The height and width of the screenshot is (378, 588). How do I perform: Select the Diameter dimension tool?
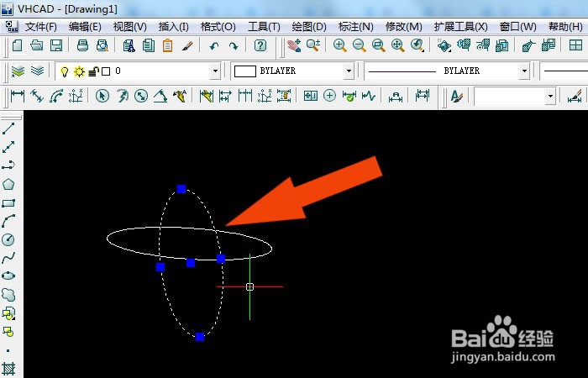pos(141,97)
